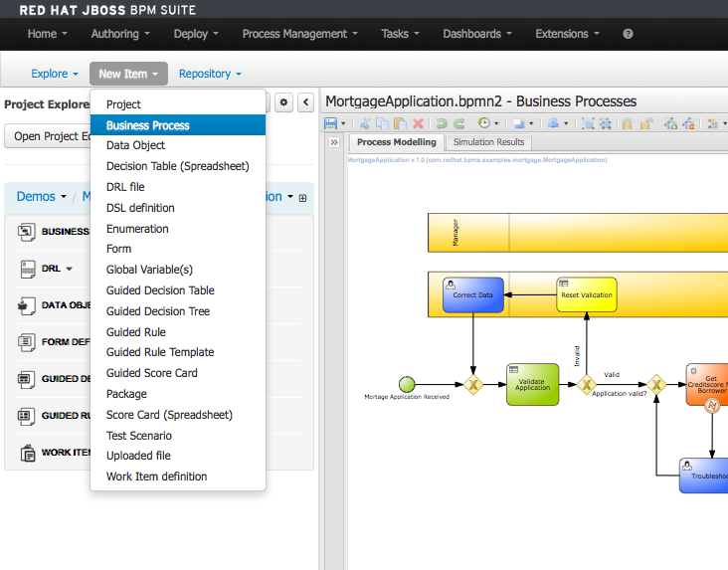Open the dropdown arrow beside the Save icon
The width and height of the screenshot is (728, 570).
pos(343,123)
